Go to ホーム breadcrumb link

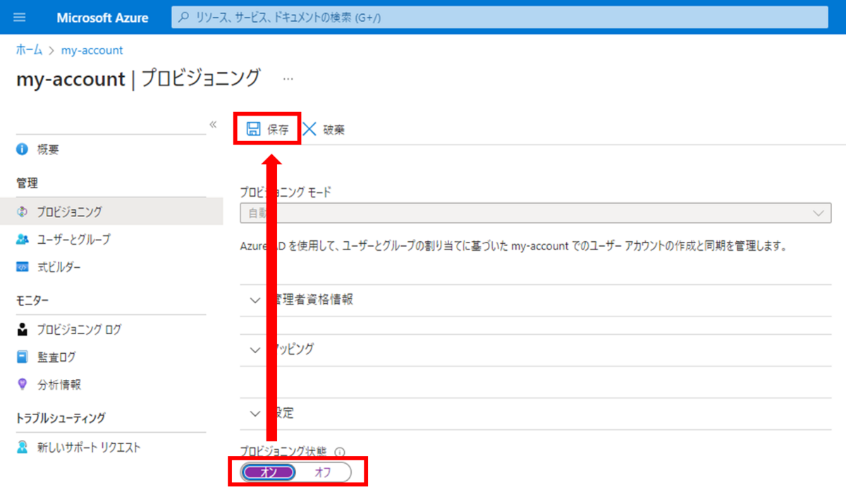coord(29,50)
